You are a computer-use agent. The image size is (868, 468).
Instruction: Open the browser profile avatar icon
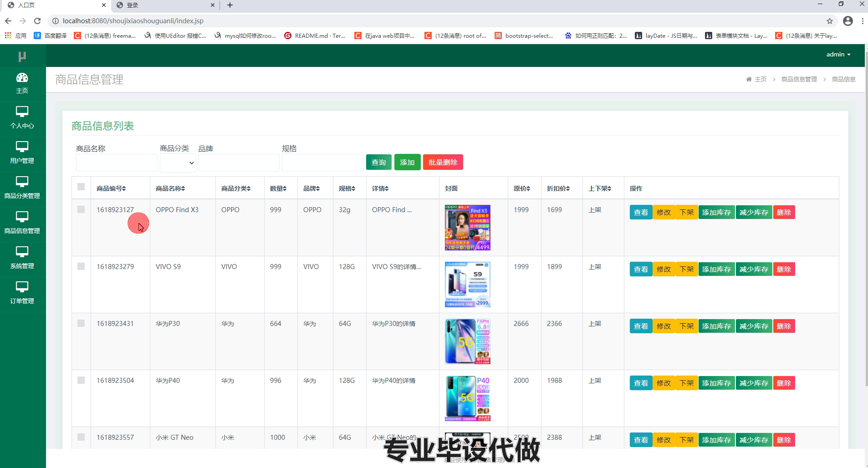(848, 21)
